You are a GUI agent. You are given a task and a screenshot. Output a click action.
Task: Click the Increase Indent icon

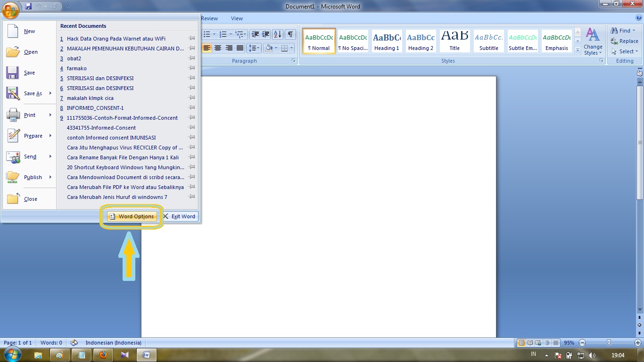[266, 34]
